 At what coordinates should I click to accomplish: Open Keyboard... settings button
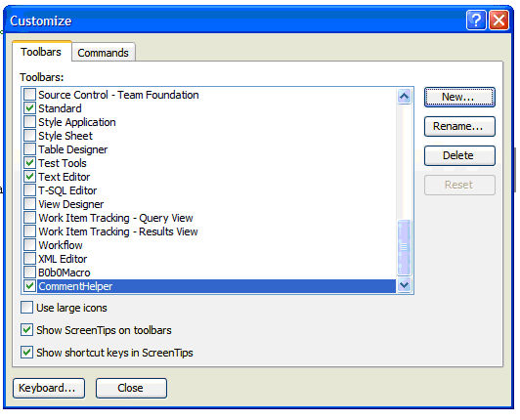coord(49,388)
